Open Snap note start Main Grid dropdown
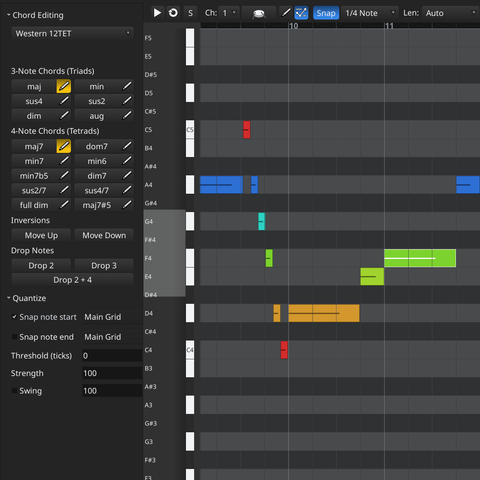Viewport: 480px width, 480px height. 112,317
